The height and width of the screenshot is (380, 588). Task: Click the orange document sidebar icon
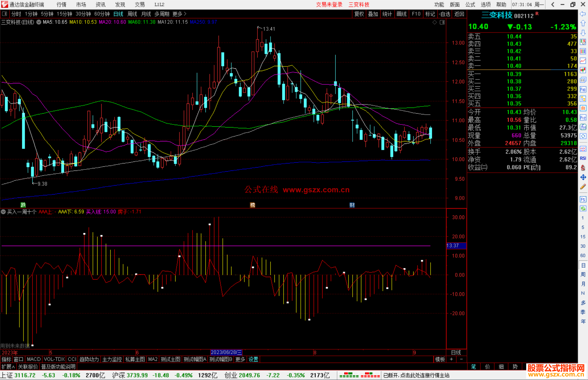[x=583, y=108]
